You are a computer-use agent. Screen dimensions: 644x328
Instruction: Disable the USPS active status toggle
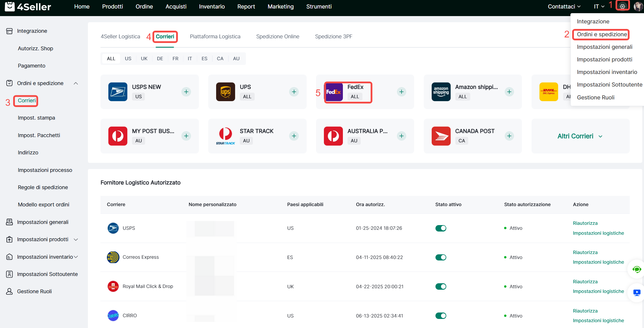point(441,228)
